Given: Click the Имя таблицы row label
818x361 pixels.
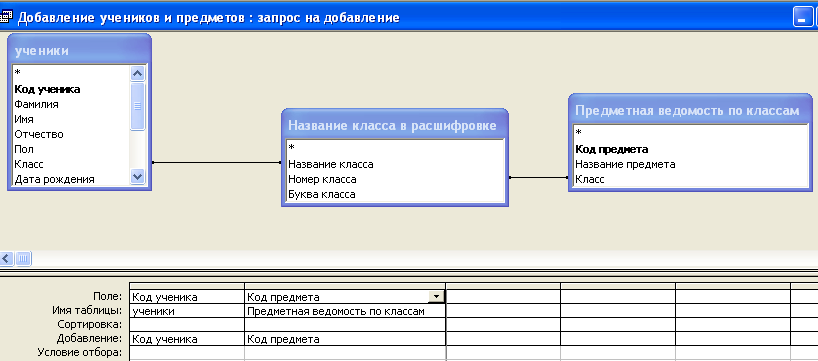Looking at the screenshot, I should tap(88, 311).
